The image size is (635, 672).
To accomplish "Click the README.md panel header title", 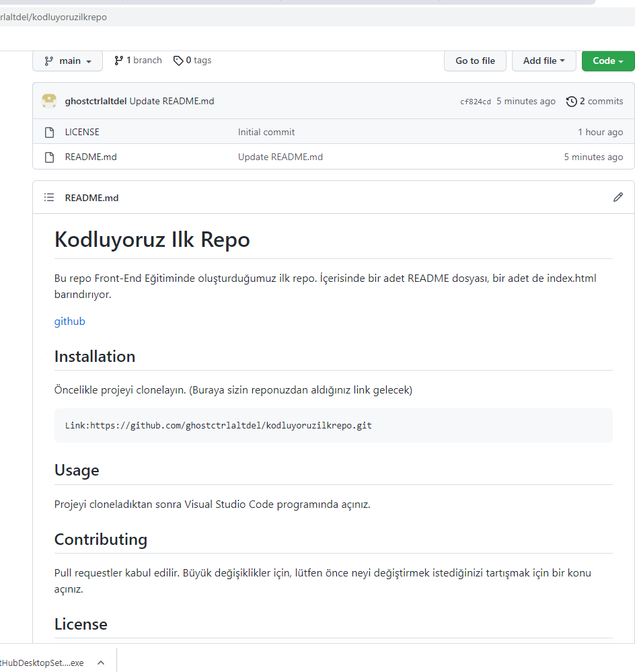I will (91, 198).
